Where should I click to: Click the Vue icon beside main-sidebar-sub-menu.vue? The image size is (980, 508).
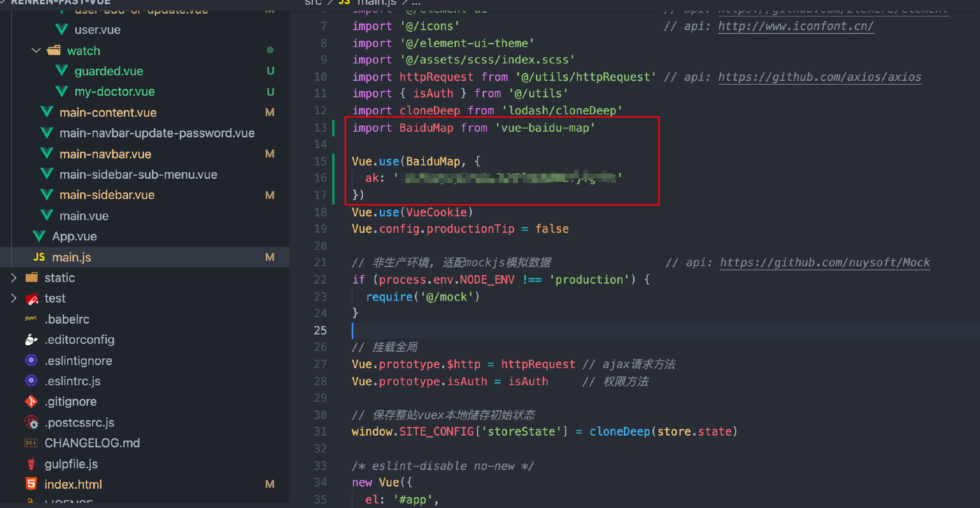coord(47,175)
